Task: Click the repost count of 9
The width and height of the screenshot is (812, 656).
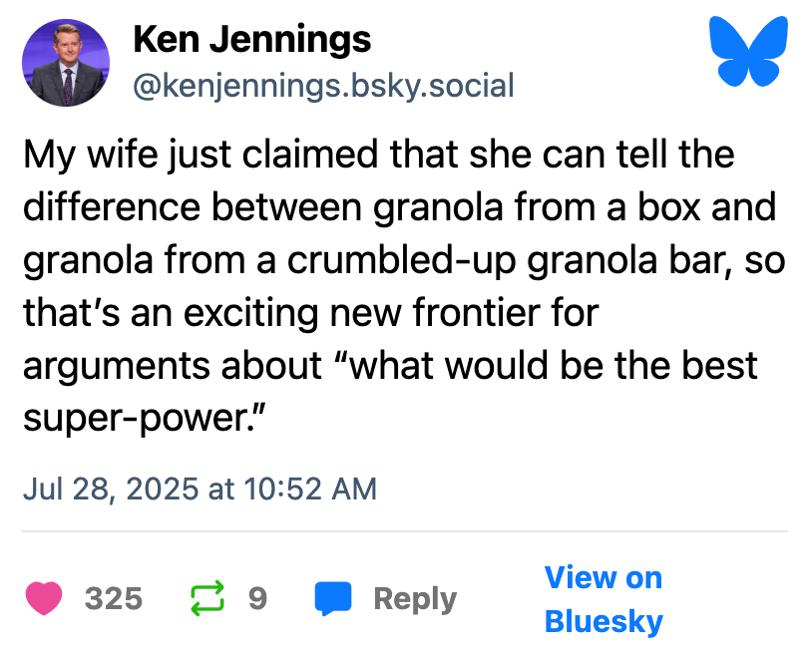Action: click(257, 598)
